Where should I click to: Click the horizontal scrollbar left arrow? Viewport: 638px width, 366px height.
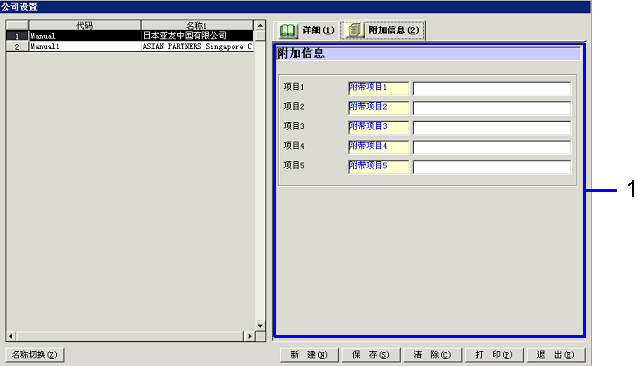tap(11, 336)
